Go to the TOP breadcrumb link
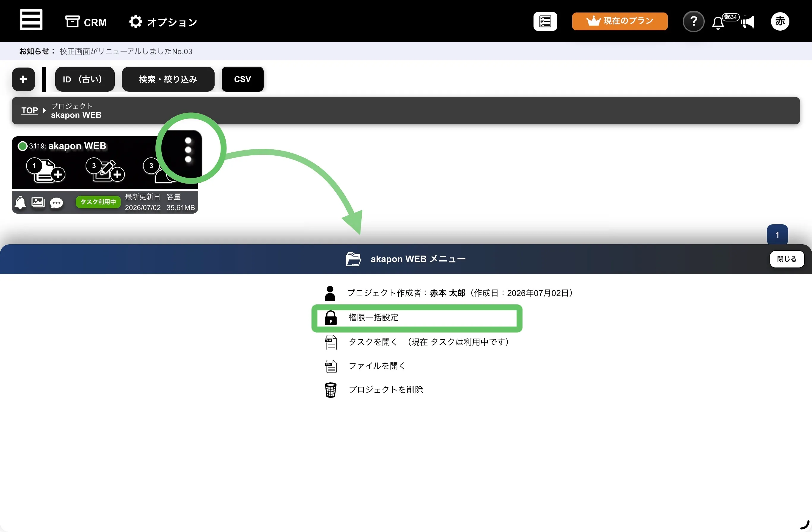 coord(30,110)
